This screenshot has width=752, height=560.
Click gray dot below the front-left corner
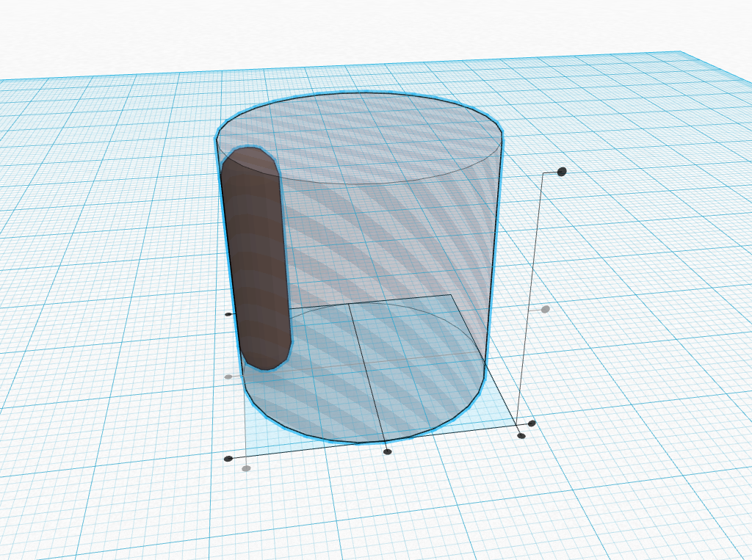(x=246, y=468)
